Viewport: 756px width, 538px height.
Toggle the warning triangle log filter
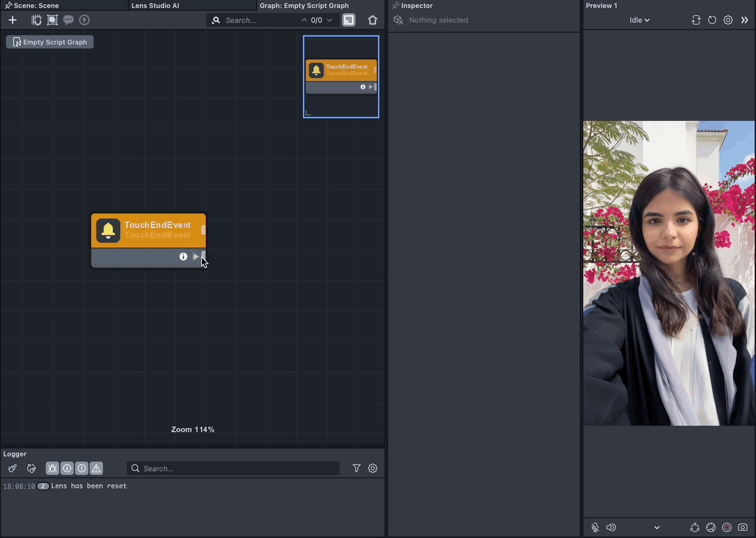coord(96,468)
